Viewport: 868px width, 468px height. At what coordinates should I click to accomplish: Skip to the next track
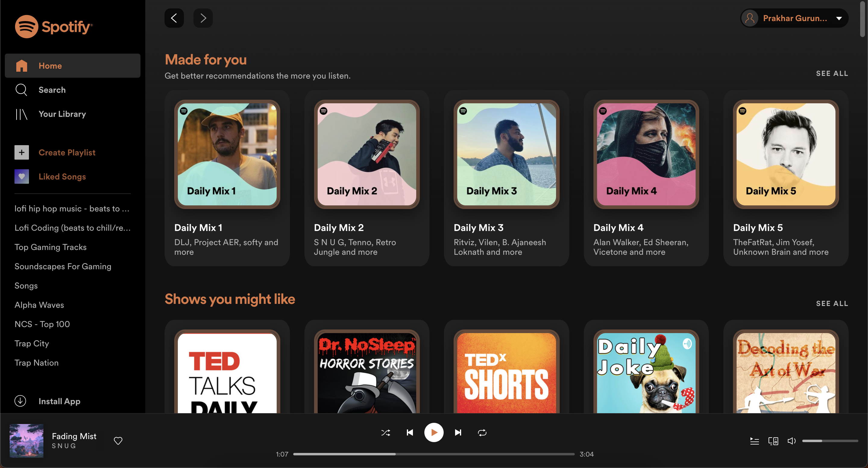[x=458, y=433]
